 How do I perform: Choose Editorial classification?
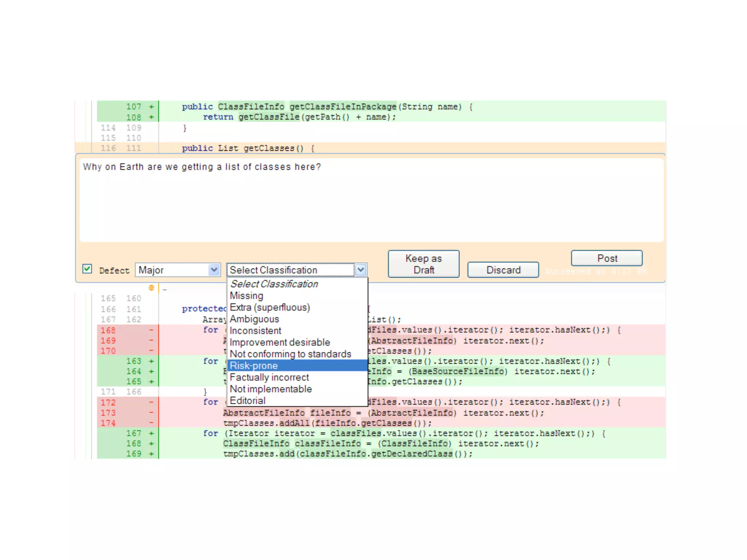[x=248, y=401]
